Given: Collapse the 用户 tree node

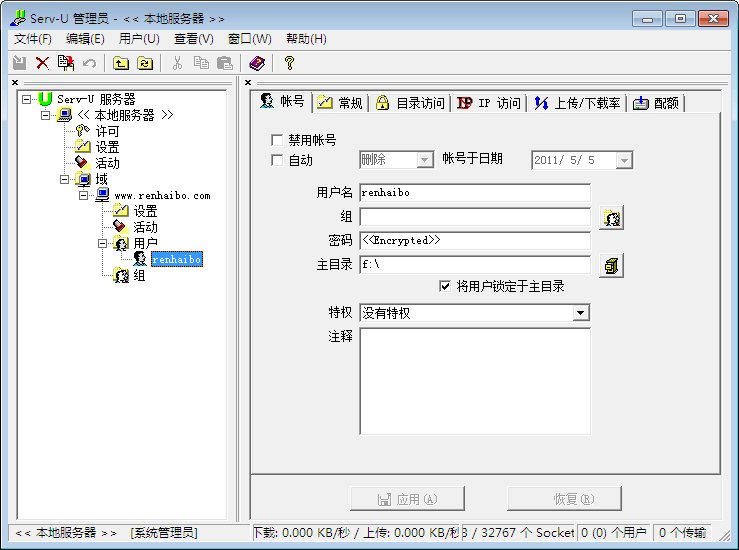Looking at the screenshot, I should coord(104,243).
